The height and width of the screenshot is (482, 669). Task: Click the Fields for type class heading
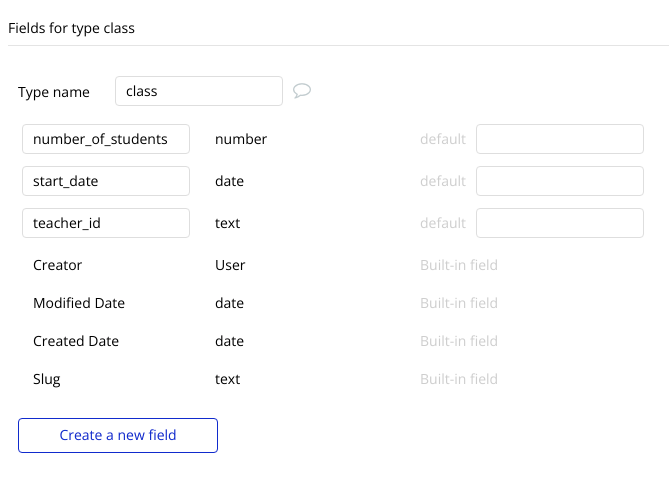pyautogui.click(x=71, y=28)
